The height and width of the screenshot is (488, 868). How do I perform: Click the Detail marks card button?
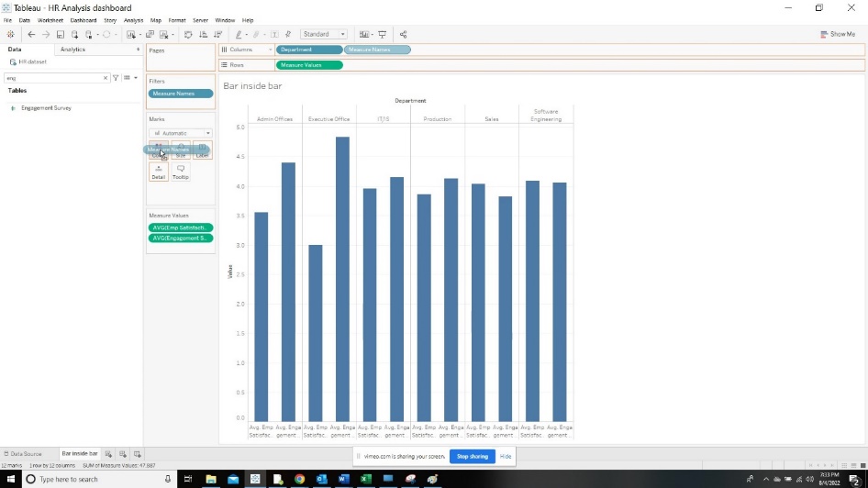pos(159,172)
